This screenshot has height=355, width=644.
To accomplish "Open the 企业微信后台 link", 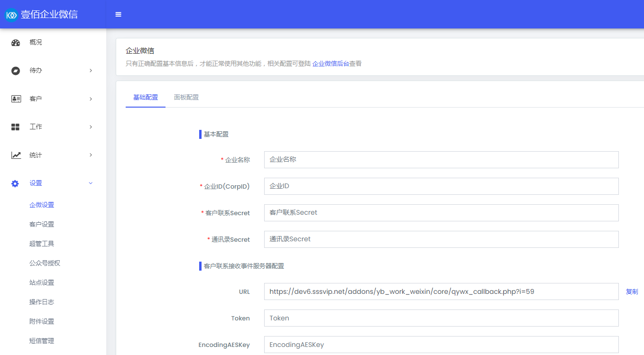I will click(x=331, y=64).
